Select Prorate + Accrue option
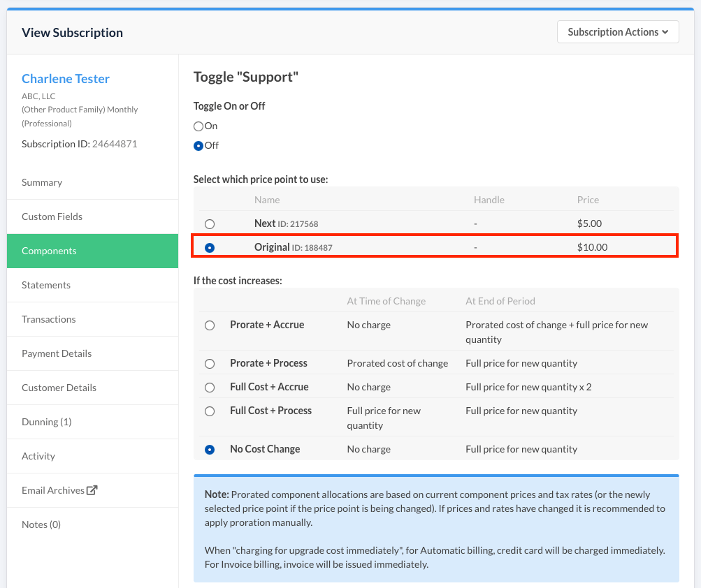This screenshot has width=701, height=588. click(210, 325)
